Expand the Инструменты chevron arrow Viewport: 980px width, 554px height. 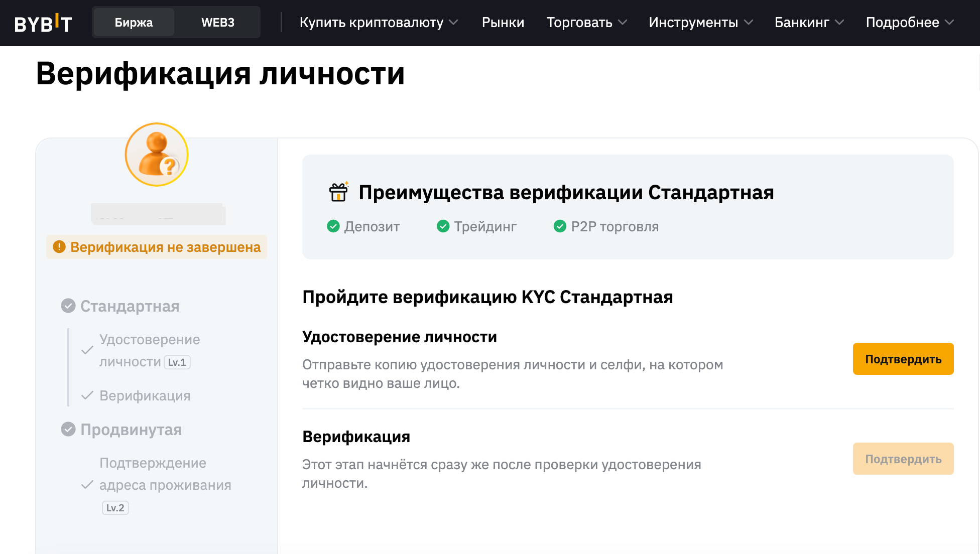click(x=749, y=23)
